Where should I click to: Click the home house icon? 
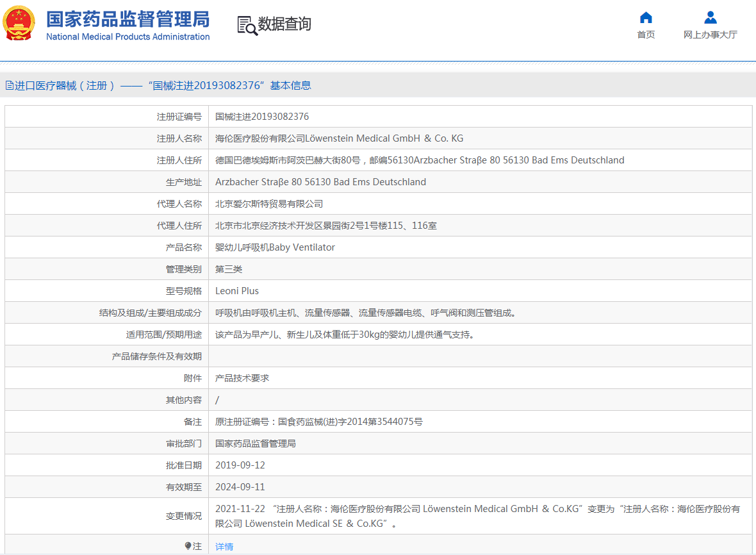[x=646, y=17]
